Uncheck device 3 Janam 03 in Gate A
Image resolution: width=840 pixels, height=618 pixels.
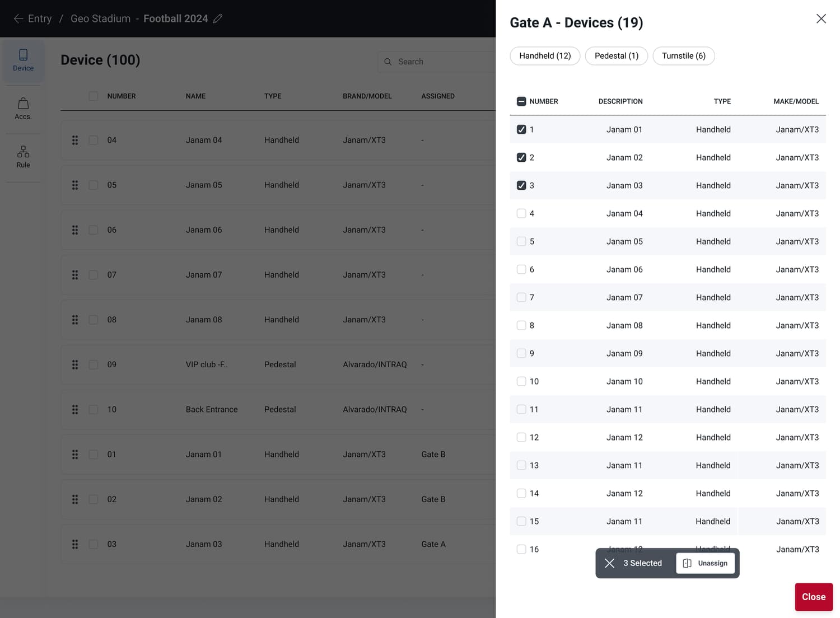coord(521,185)
